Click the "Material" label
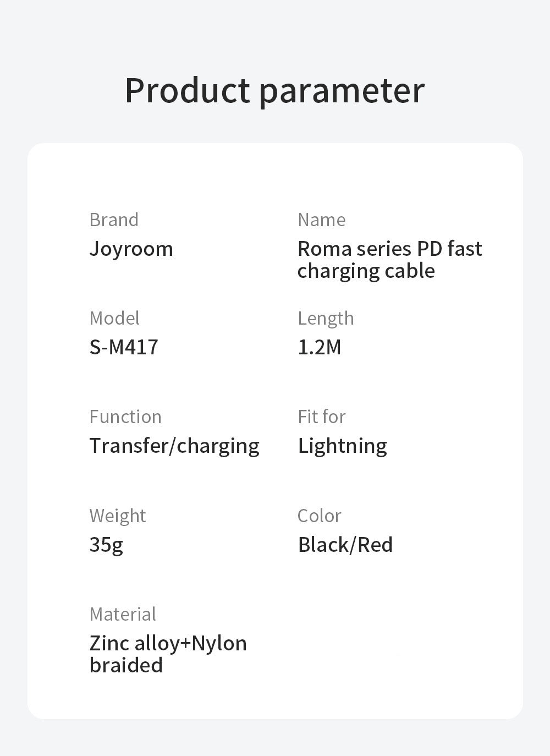 coord(123,614)
